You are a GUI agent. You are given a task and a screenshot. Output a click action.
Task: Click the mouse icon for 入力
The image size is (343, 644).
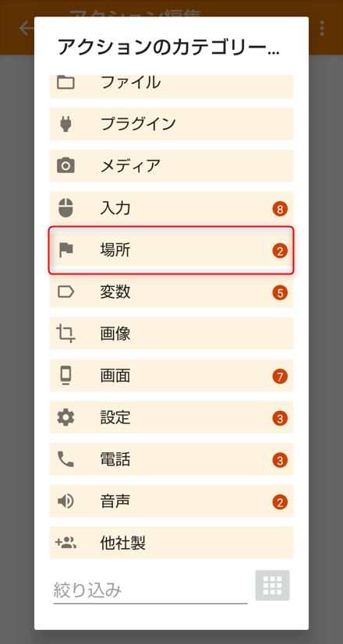pos(65,208)
